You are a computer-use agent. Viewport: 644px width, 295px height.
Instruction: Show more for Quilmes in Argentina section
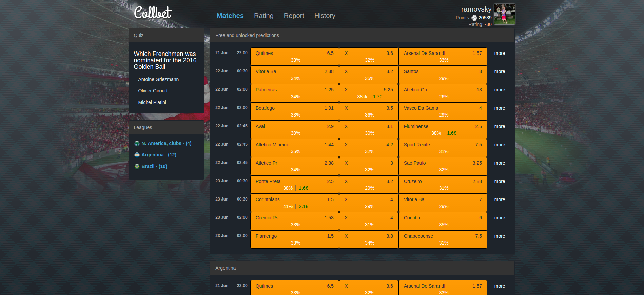500,286
